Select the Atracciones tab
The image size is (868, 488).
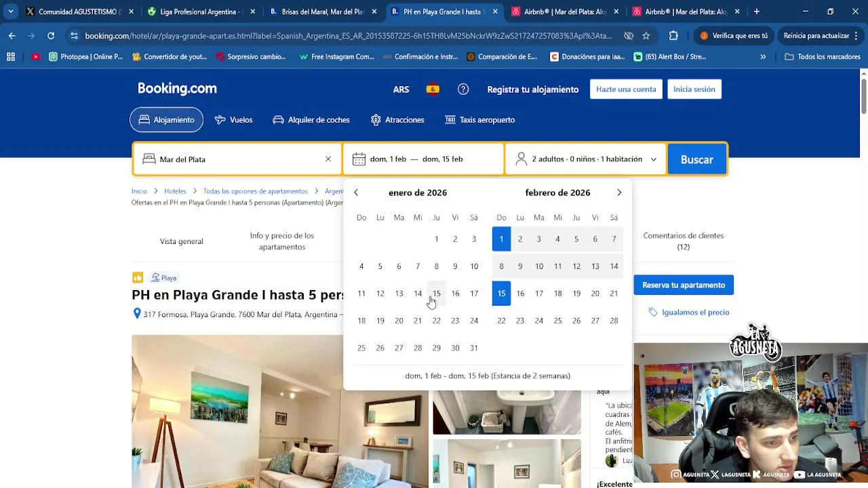coord(397,120)
